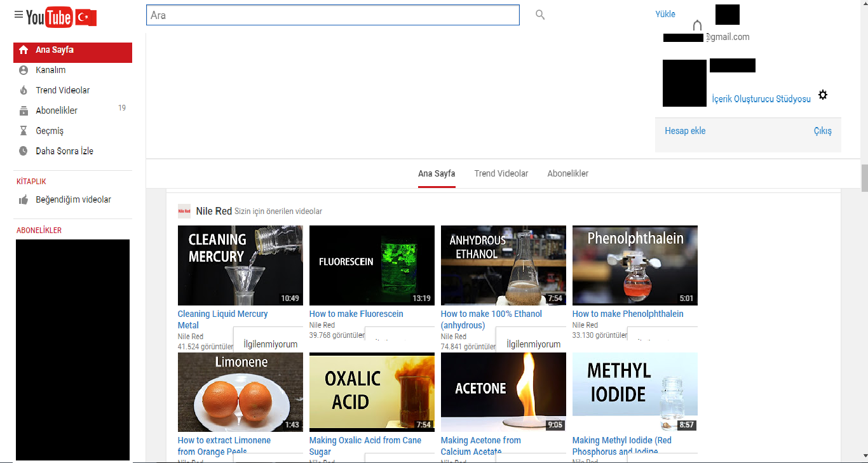Screen dimensions: 868x463
Task: Open 'Making Methyl Iodide' title link
Action: coord(622,446)
